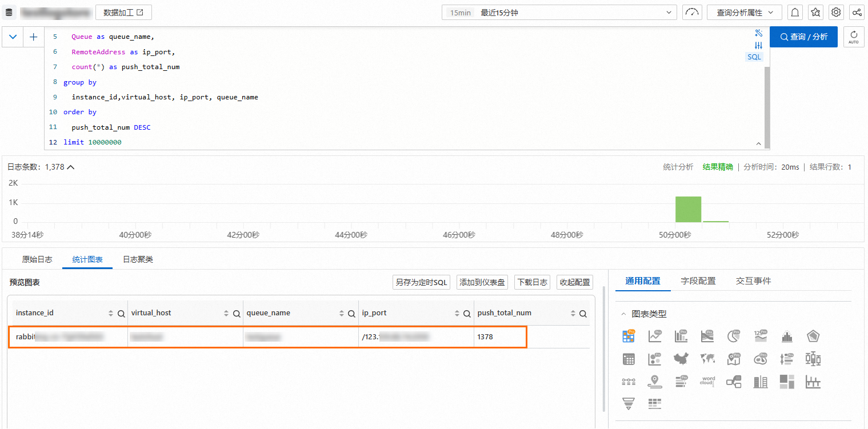Switch to the 统计图表 tab
The height and width of the screenshot is (429, 868).
point(87,259)
